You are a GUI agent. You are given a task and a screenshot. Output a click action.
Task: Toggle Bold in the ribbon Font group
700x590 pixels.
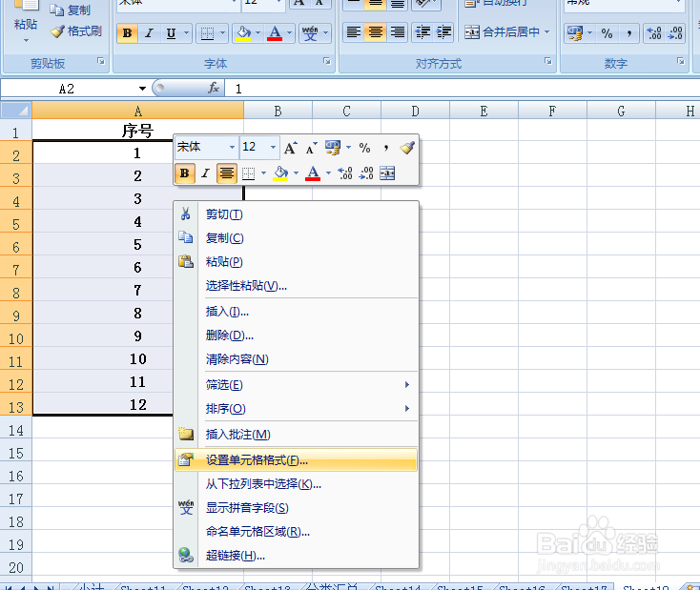127,33
